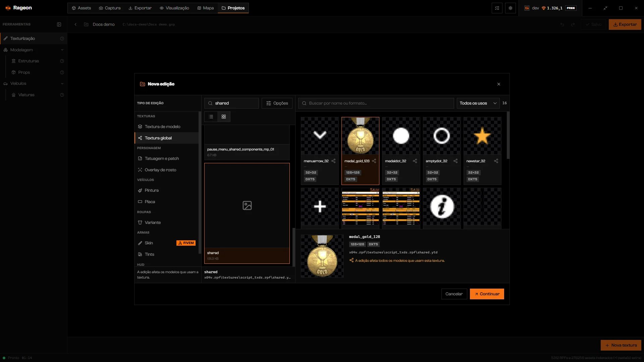Select the 'shared' file card
644x362 pixels.
coord(247,213)
